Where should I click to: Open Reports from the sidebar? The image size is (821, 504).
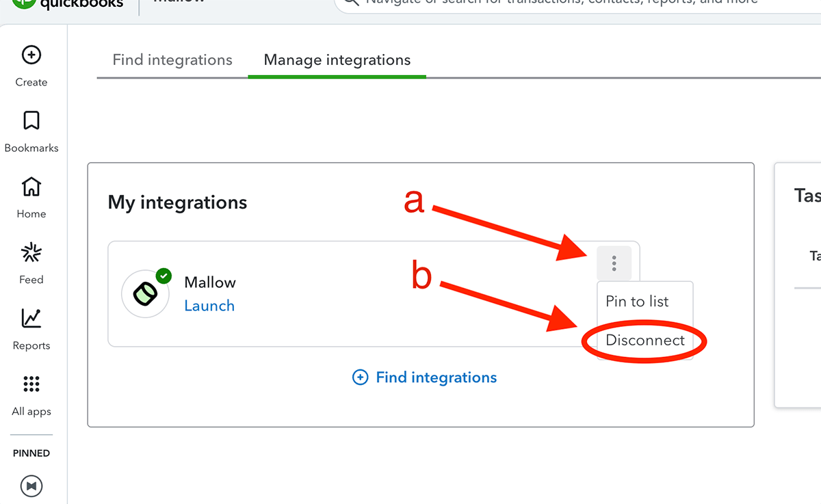click(x=31, y=319)
